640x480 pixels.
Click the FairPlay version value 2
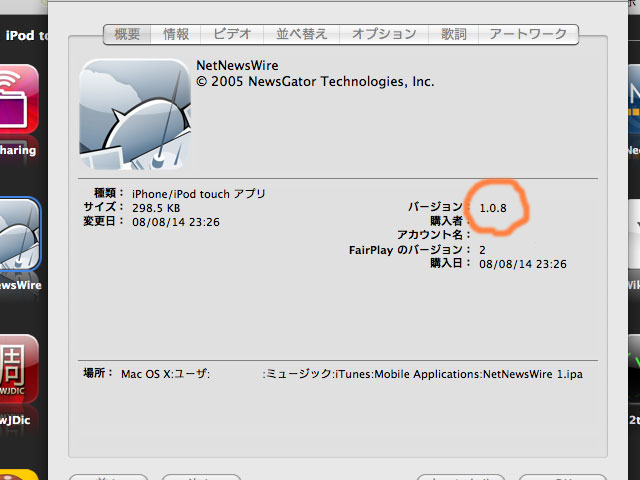(482, 250)
